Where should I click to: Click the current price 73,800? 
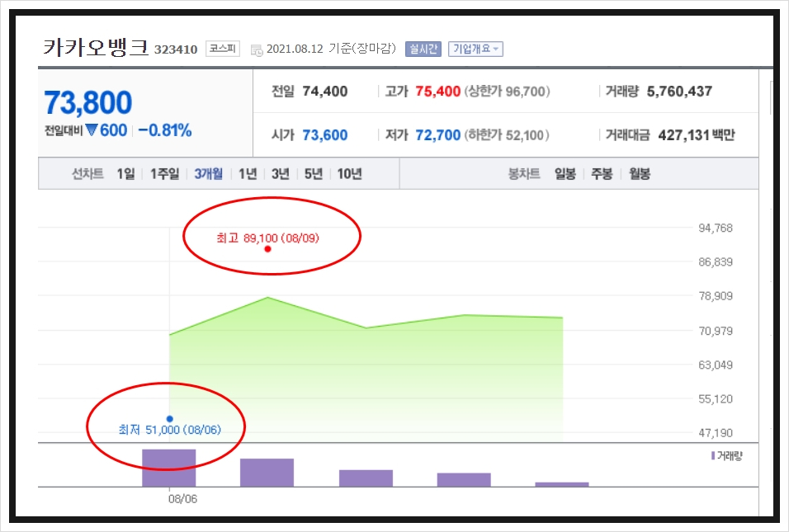88,102
